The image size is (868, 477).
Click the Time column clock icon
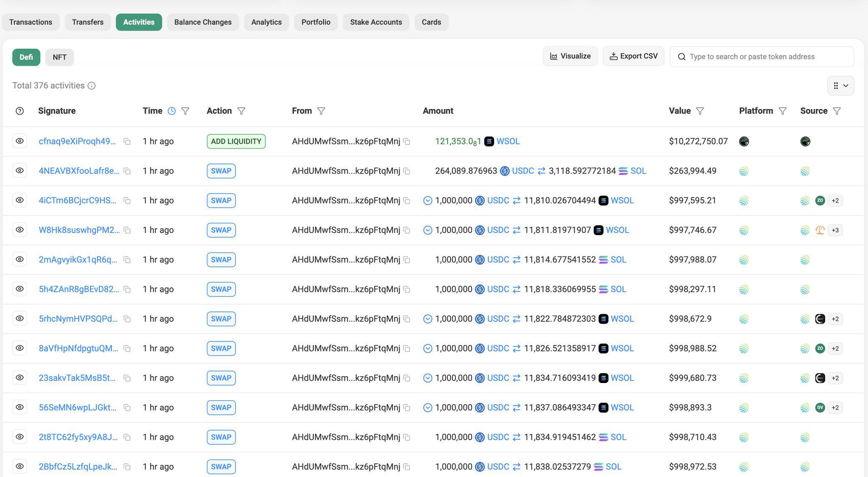click(x=172, y=111)
